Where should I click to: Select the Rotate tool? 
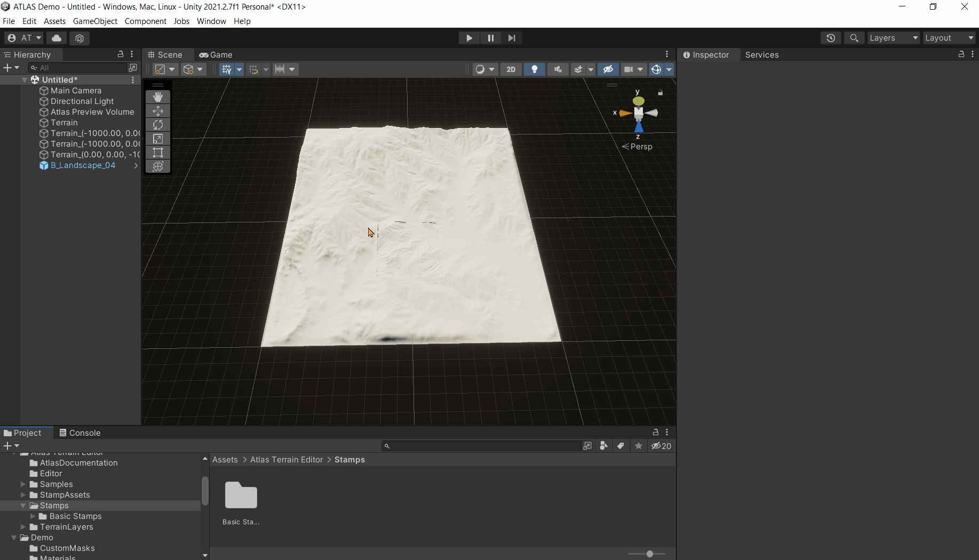pos(158,125)
